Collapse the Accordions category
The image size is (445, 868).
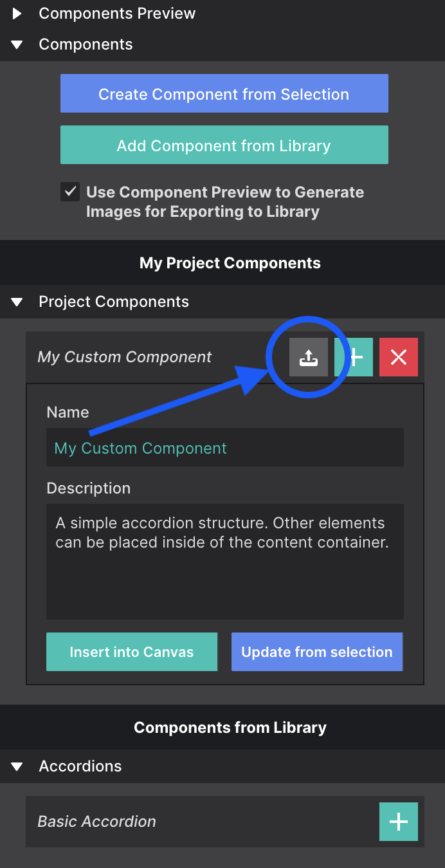click(x=16, y=766)
